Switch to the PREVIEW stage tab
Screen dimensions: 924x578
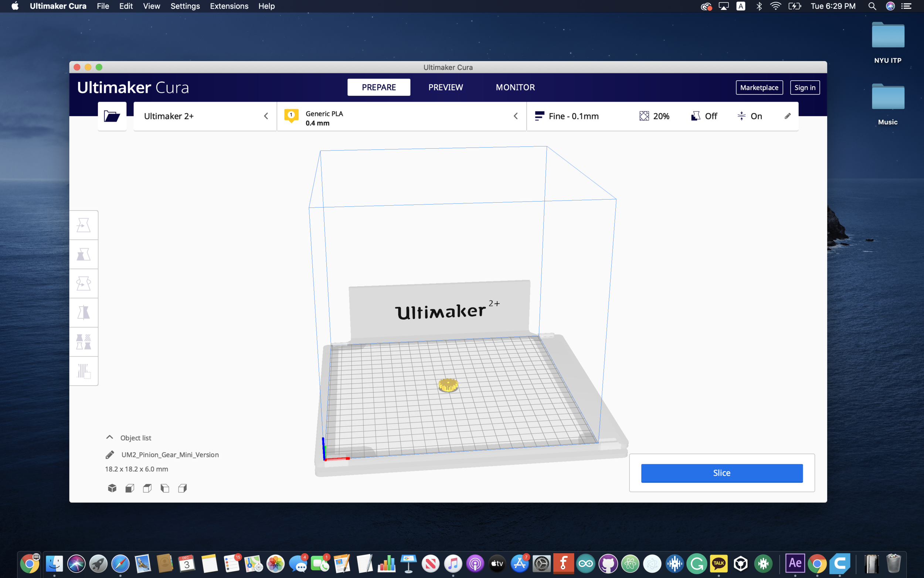[445, 87]
